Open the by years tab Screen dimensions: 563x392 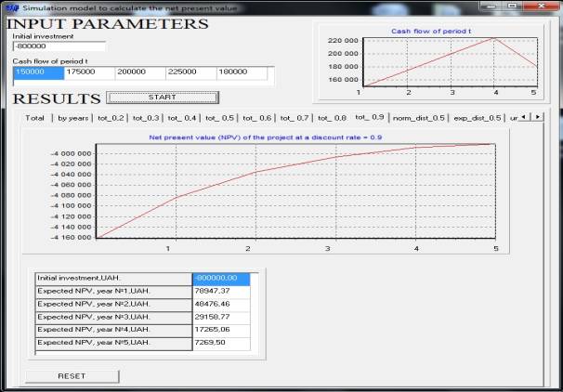pyautogui.click(x=73, y=118)
